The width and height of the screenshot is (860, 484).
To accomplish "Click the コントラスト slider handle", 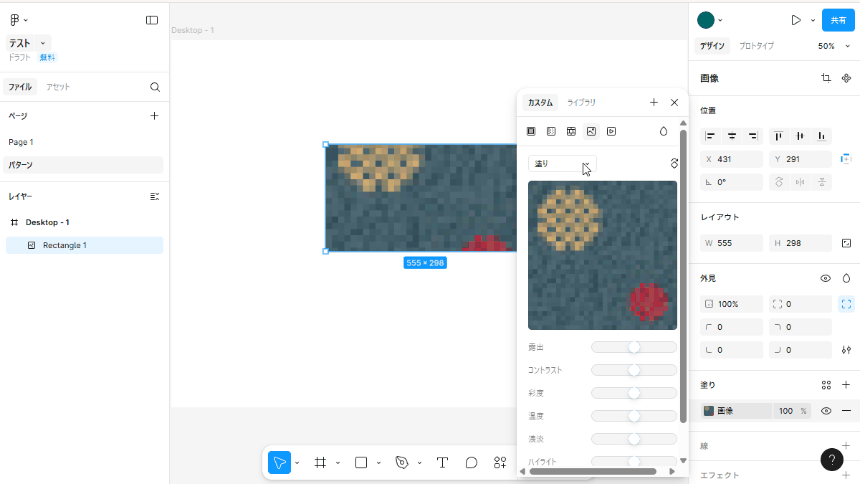I will click(x=634, y=370).
